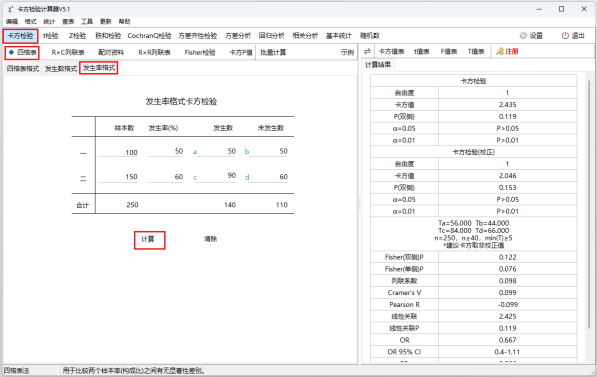
Task: Click the b cell 未发生数 field
Action: click(268, 151)
